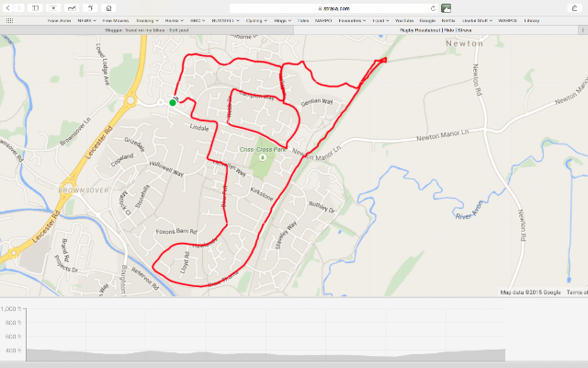This screenshot has height=368, width=588.
Task: Show the sidebar using the sidebar icon
Action: pyautogui.click(x=35, y=8)
